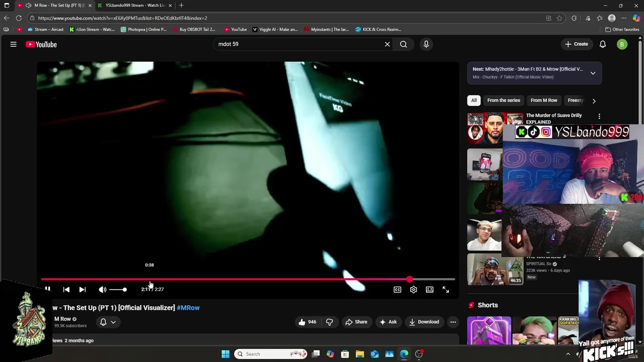Open File Explorer from taskbar
Screen dimensions: 644x362
pyautogui.click(x=360, y=354)
